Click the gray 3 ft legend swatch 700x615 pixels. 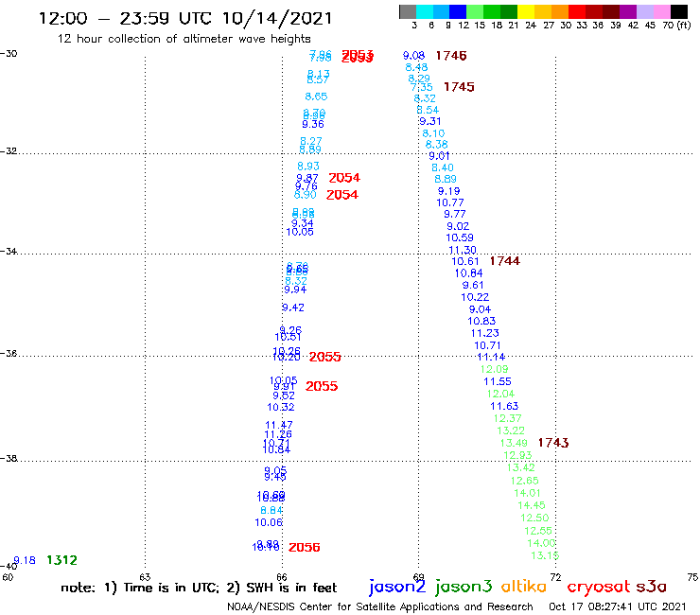[x=408, y=11]
